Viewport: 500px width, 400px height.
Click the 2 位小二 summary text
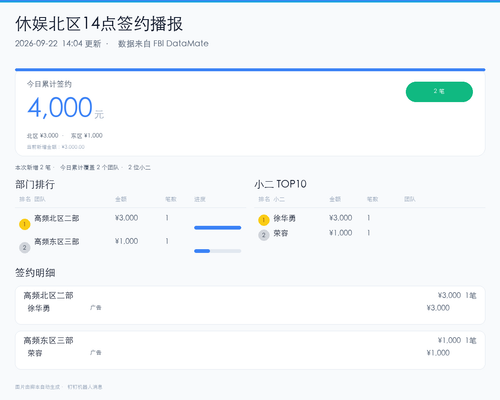(139, 167)
